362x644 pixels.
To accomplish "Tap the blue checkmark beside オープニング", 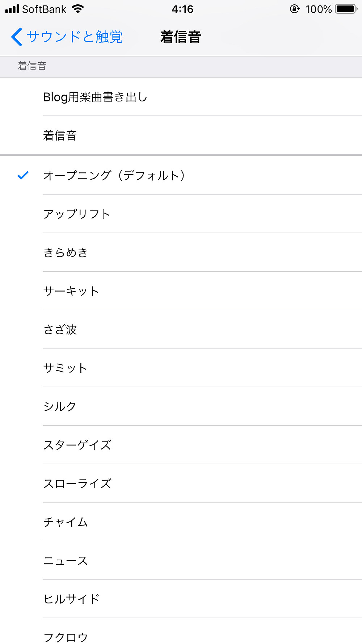I will pos(23,176).
